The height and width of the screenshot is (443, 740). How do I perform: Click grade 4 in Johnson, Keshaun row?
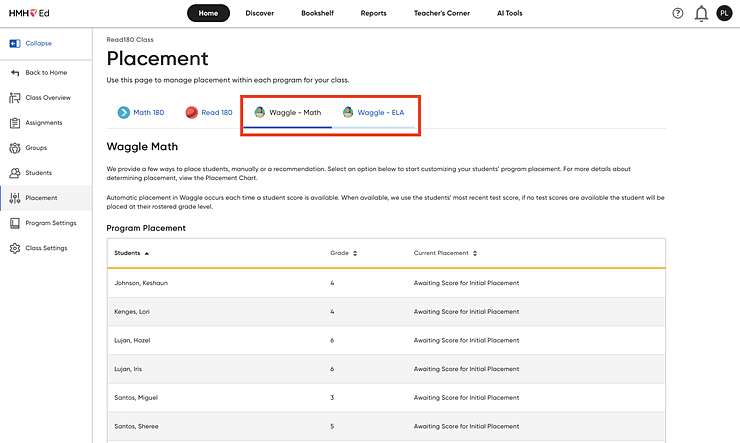332,283
